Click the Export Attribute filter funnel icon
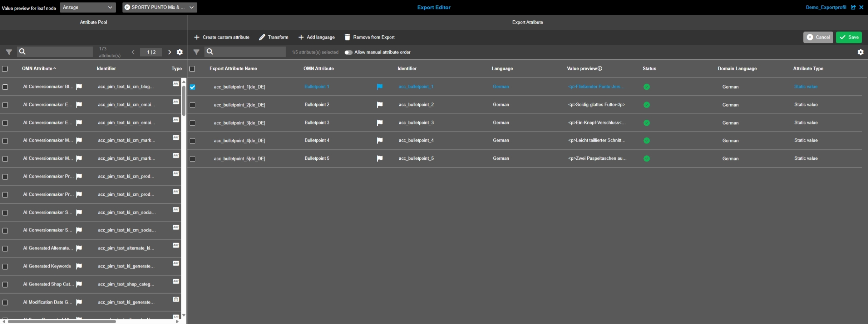Screen dimensions: 868x324 coord(196,52)
